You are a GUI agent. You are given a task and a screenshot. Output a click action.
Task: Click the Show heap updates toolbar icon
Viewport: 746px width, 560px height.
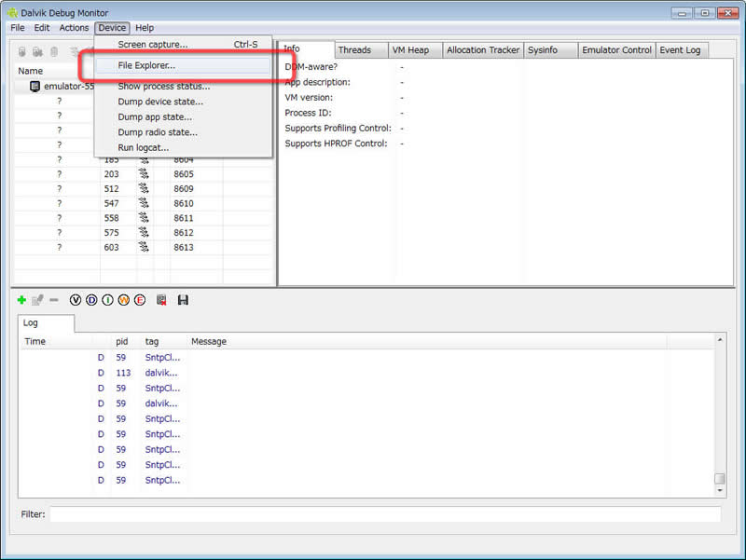pyautogui.click(x=21, y=51)
